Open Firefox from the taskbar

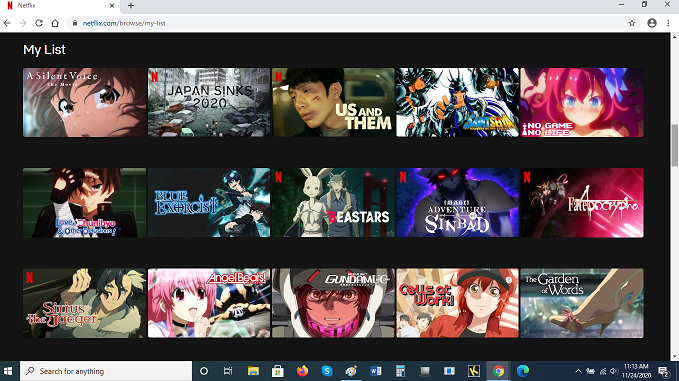[x=302, y=371]
